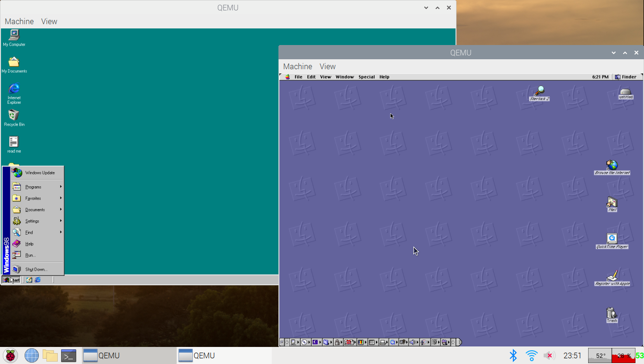Screen dimensions: 644x364
Task: Open the sound source microphone strip module
Action: click(425, 342)
